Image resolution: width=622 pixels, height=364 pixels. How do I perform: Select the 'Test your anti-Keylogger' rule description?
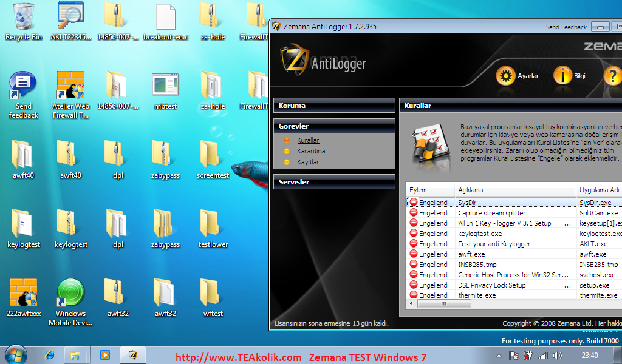pyautogui.click(x=494, y=244)
